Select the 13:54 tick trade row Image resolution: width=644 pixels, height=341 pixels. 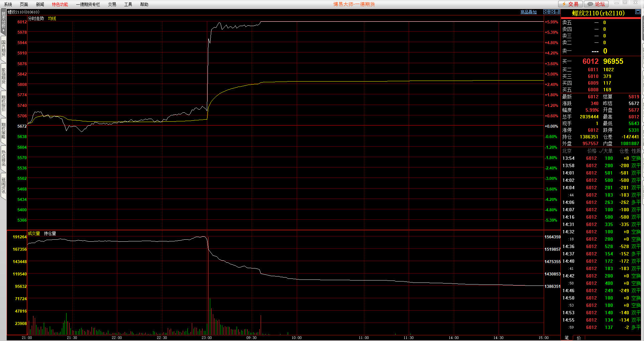coord(601,158)
